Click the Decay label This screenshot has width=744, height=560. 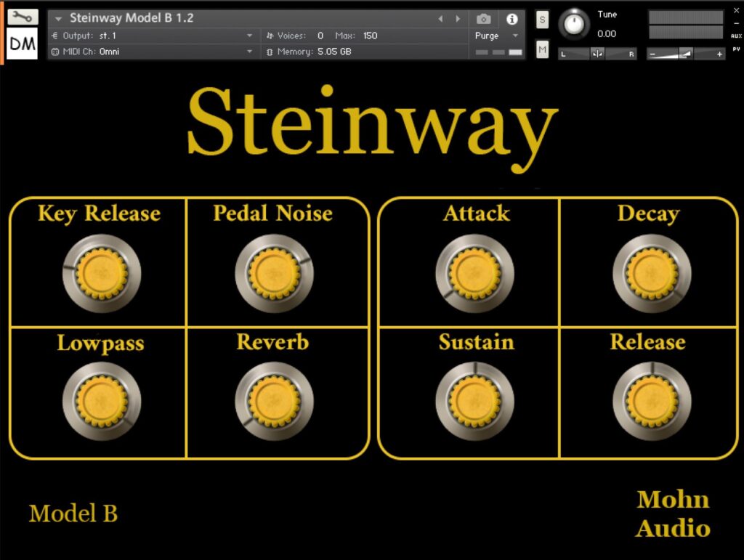649,214
